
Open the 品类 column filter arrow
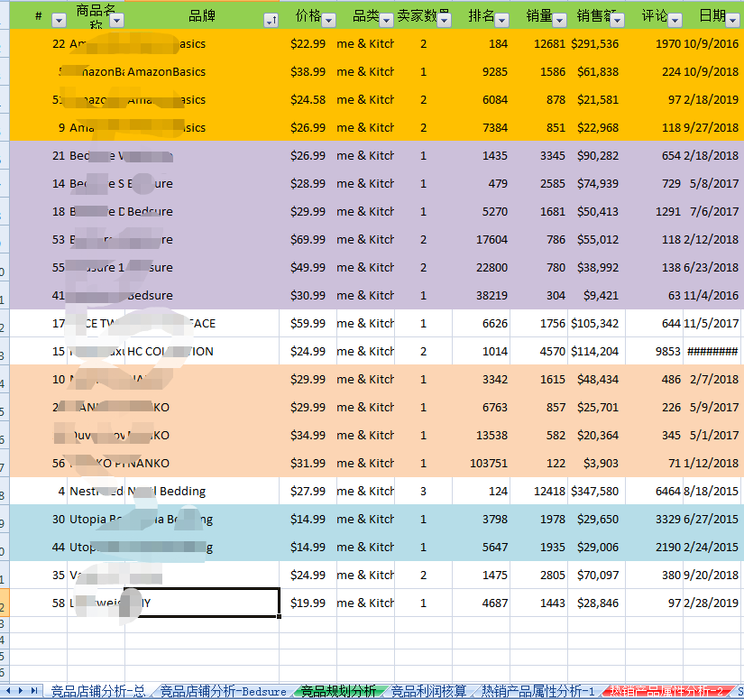click(386, 20)
